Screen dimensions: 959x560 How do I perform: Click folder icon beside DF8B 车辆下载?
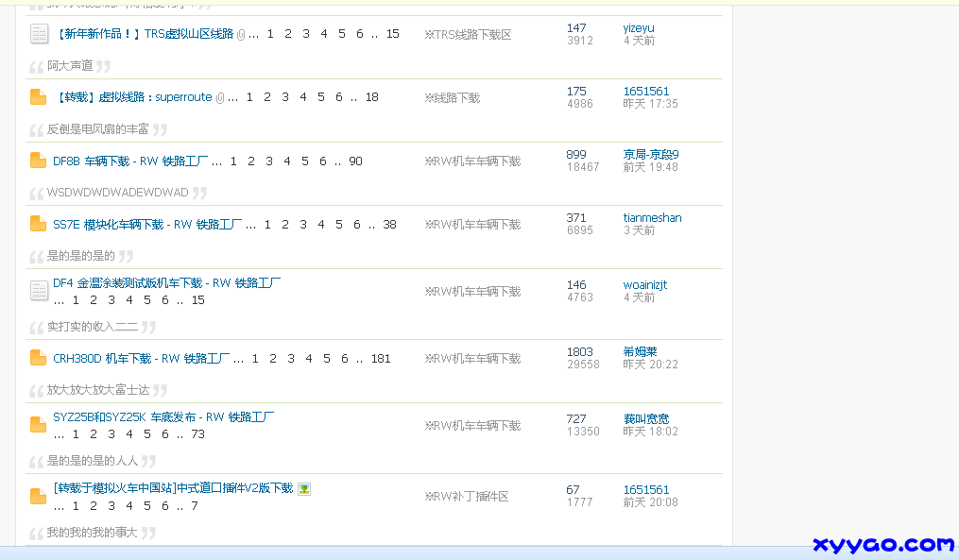click(39, 161)
